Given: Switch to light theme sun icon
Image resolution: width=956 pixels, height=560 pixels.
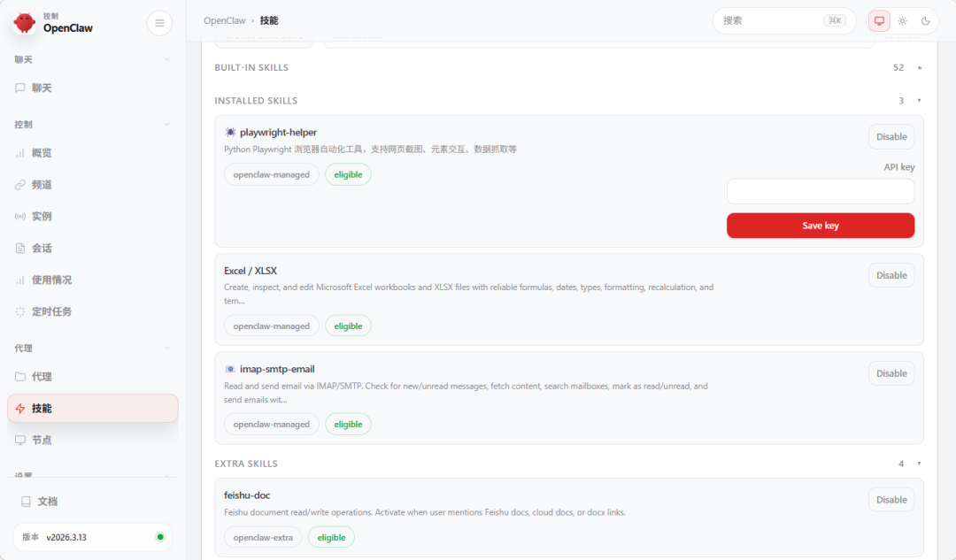Looking at the screenshot, I should pyautogui.click(x=902, y=20).
